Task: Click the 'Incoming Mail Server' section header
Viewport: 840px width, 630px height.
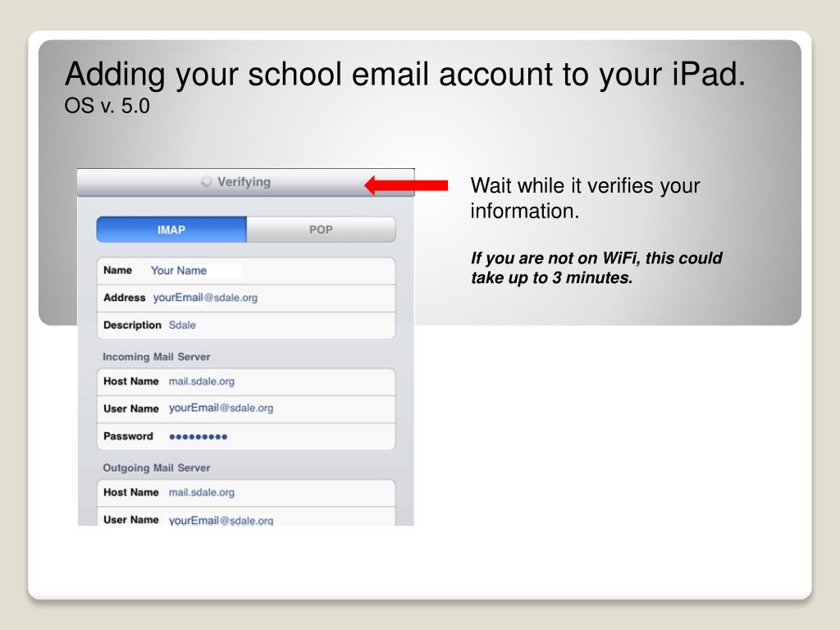Action: click(x=157, y=357)
